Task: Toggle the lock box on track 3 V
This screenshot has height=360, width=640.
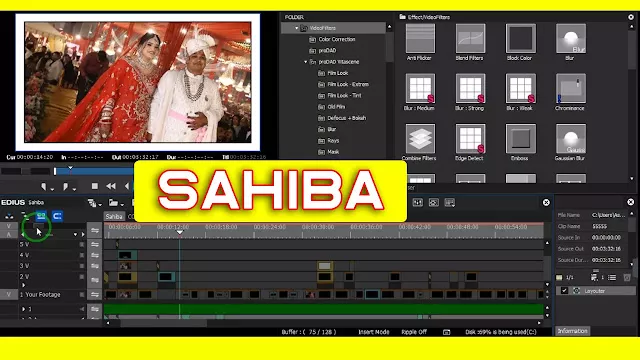Action: (82, 266)
